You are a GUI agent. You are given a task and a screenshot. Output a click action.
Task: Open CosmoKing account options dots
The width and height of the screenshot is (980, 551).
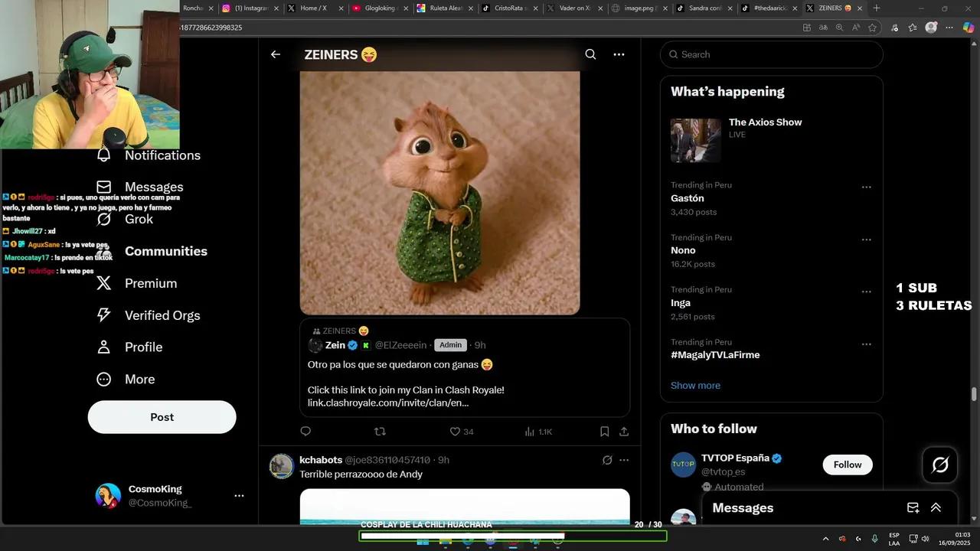coord(239,496)
